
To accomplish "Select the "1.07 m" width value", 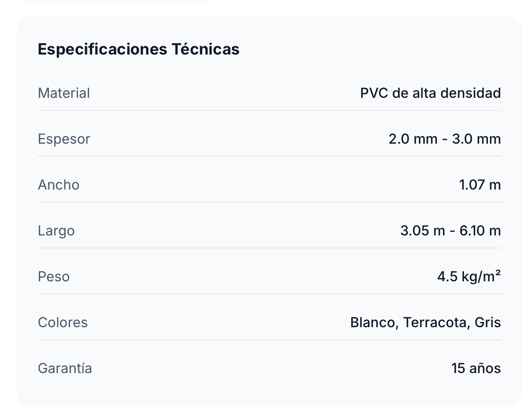I will [480, 185].
